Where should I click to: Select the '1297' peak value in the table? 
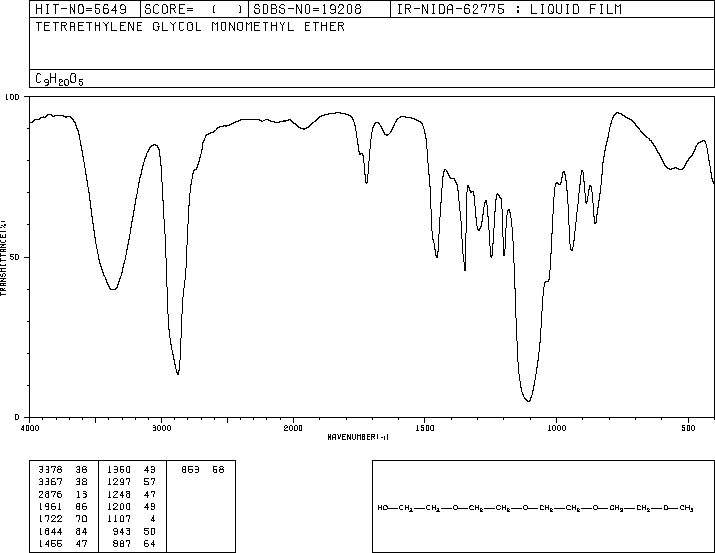[x=119, y=482]
